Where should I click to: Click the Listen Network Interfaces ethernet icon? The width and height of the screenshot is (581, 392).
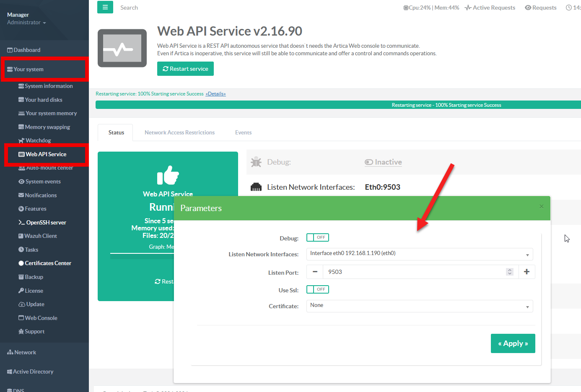256,187
